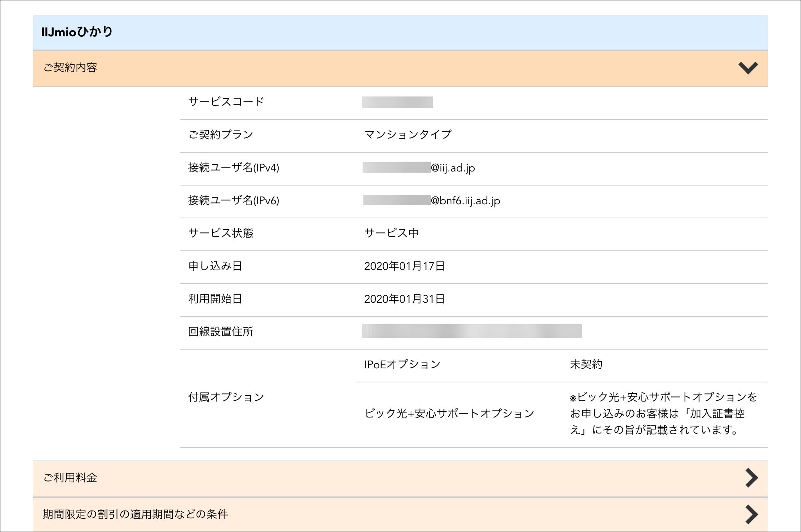The width and height of the screenshot is (801, 532).
Task: Click the IIJmioひかり title
Action: tap(77, 32)
